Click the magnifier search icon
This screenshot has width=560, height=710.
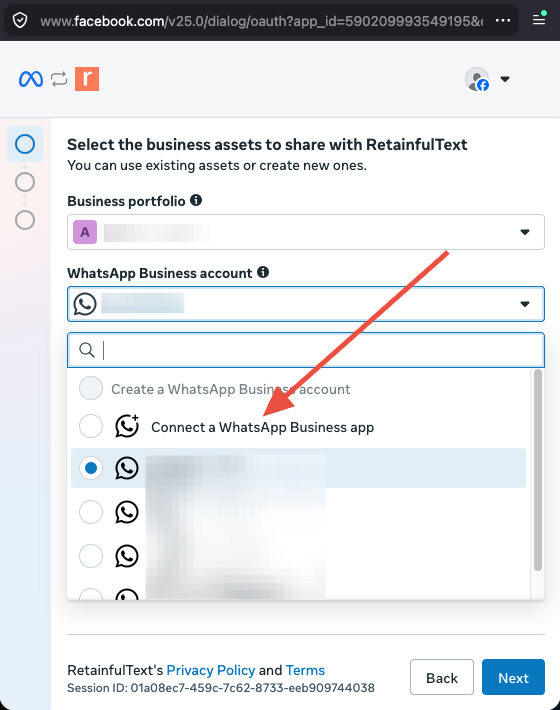tap(86, 350)
